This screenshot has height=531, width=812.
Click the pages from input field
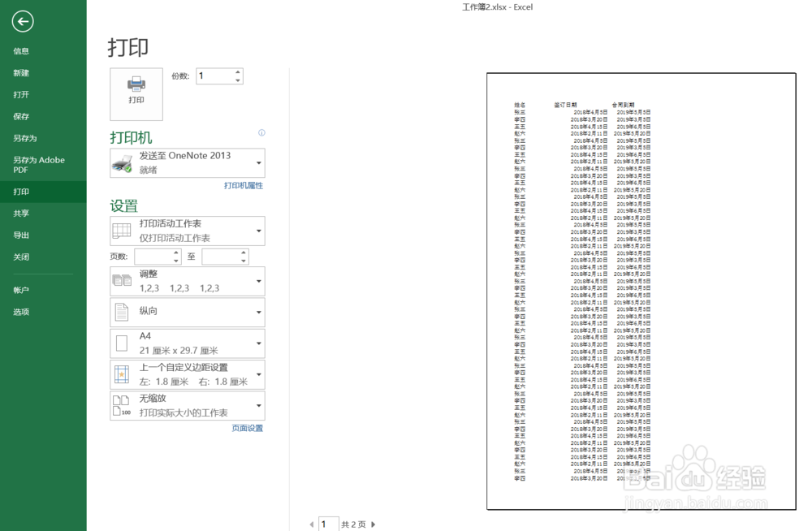pyautogui.click(x=153, y=257)
